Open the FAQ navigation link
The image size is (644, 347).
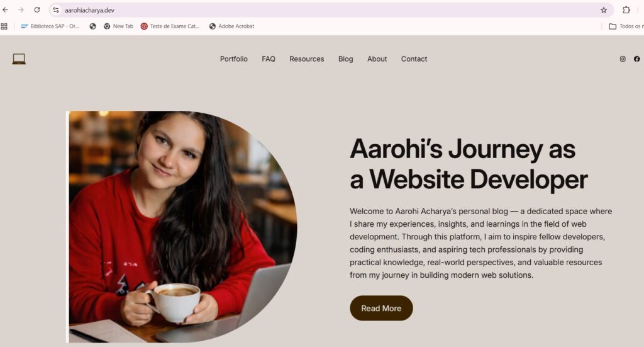click(x=269, y=59)
